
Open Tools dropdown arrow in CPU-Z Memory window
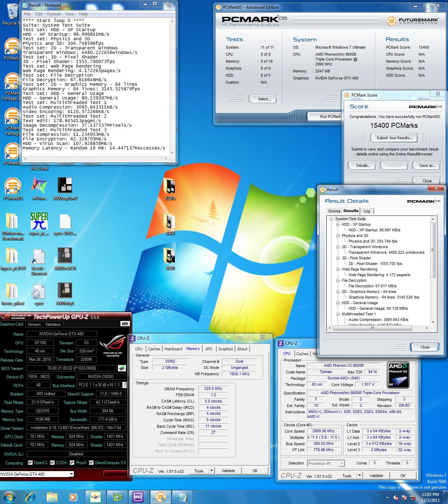(211, 471)
